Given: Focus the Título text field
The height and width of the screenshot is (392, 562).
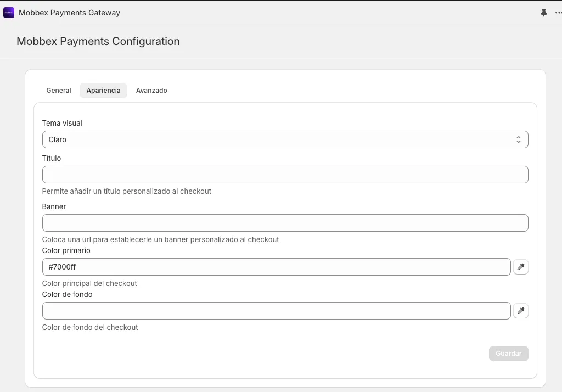Looking at the screenshot, I should tap(285, 175).
